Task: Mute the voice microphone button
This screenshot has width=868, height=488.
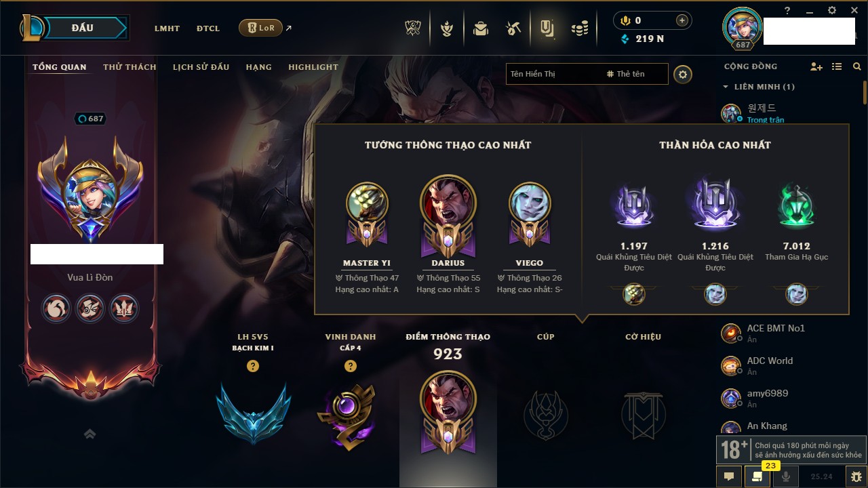Action: coord(786,476)
